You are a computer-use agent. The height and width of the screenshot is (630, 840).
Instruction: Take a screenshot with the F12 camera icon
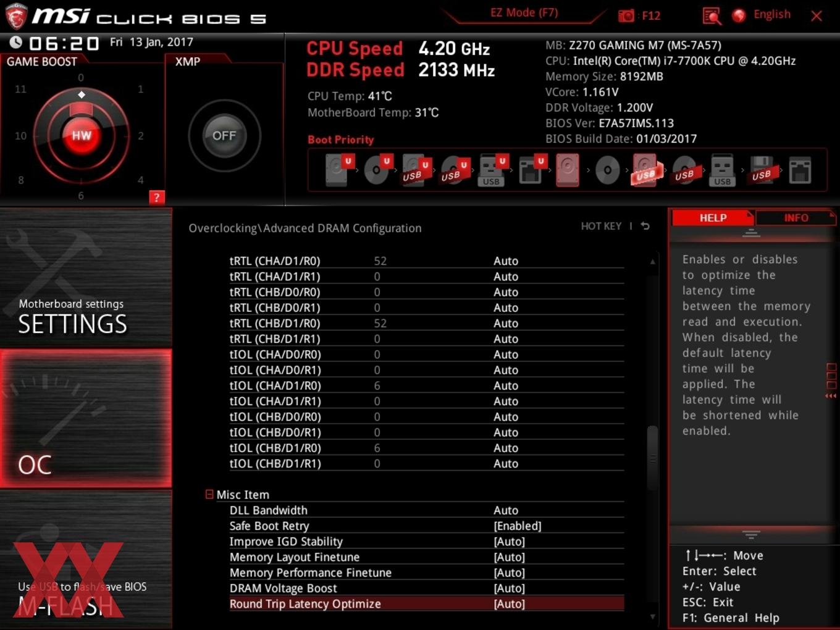point(626,16)
